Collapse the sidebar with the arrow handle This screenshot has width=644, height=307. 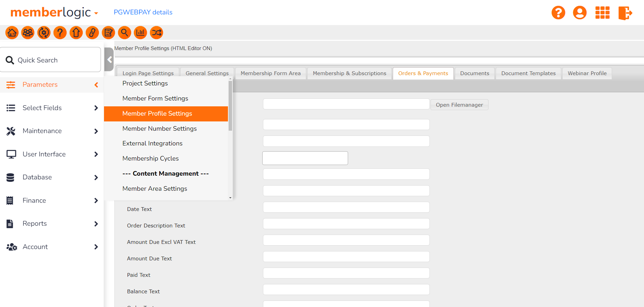point(109,60)
